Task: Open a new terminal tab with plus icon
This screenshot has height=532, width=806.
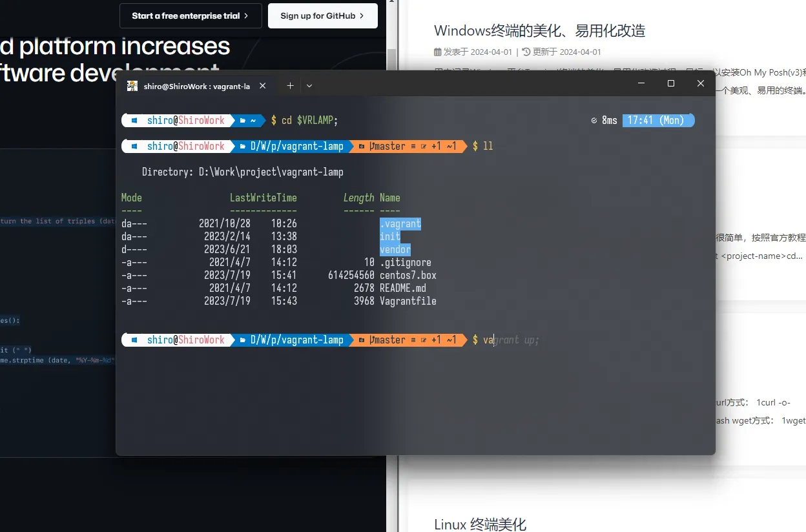Action: 290,86
